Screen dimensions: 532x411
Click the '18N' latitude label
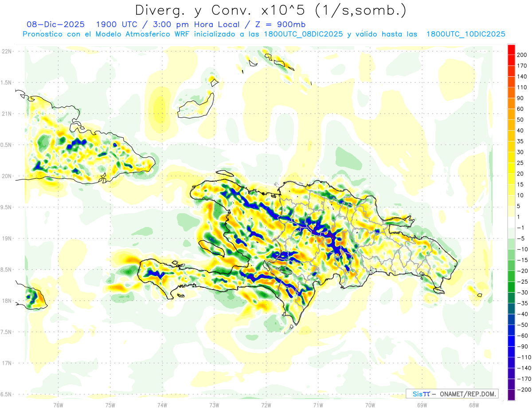coord(7,301)
